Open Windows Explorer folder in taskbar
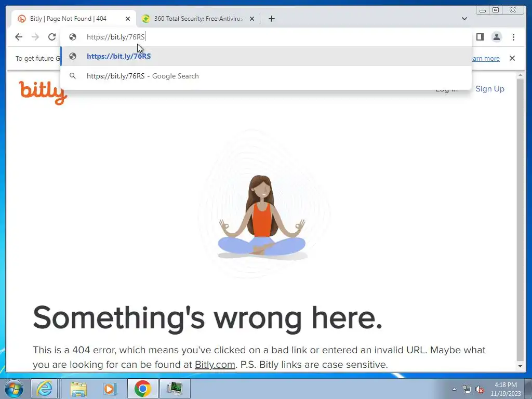The image size is (532, 399). click(79, 389)
